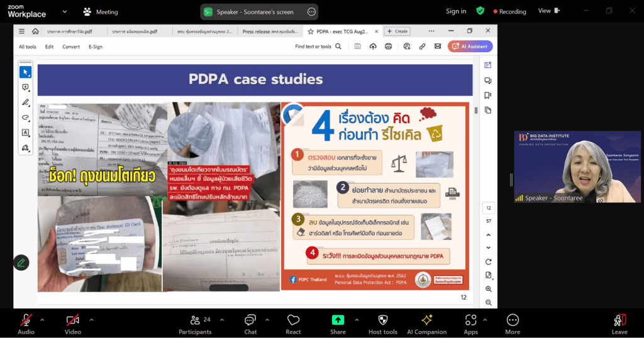This screenshot has height=338, width=644.
Task: Toggle the green annotation pencil button
Action: (x=21, y=263)
